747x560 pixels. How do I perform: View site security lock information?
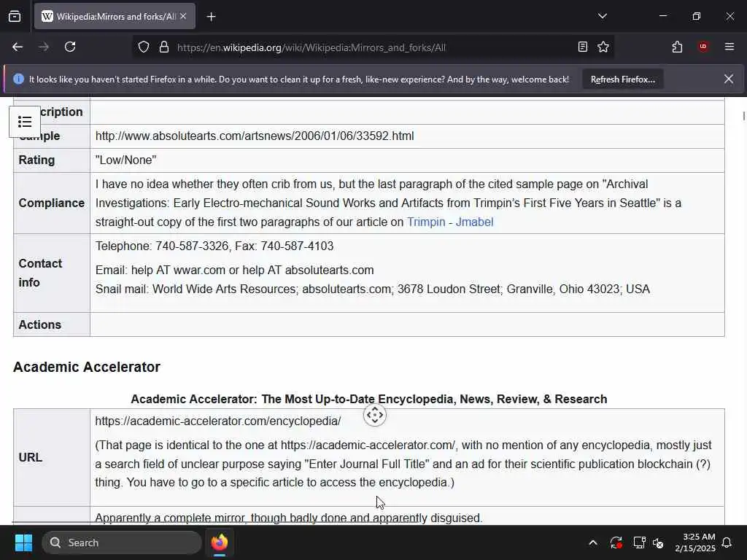pyautogui.click(x=164, y=47)
